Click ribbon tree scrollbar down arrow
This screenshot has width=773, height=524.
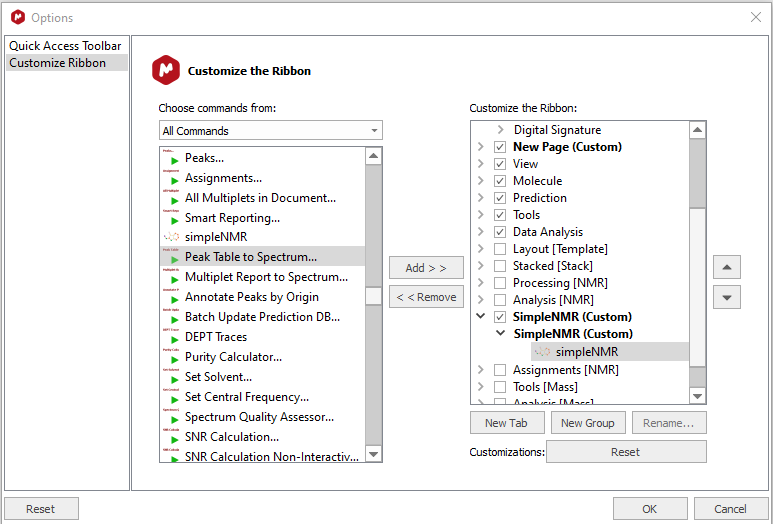(697, 396)
